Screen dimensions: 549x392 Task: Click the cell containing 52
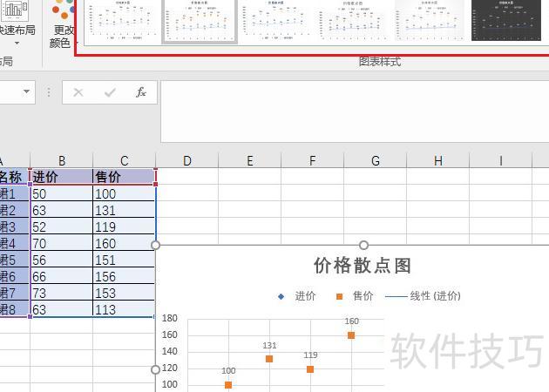62,226
